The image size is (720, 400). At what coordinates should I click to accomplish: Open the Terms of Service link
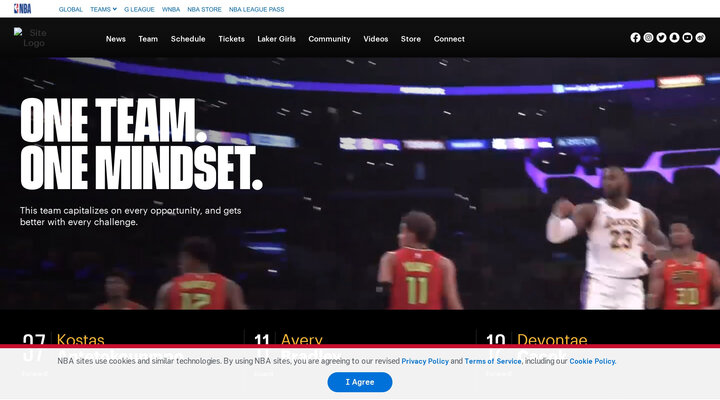tap(493, 361)
